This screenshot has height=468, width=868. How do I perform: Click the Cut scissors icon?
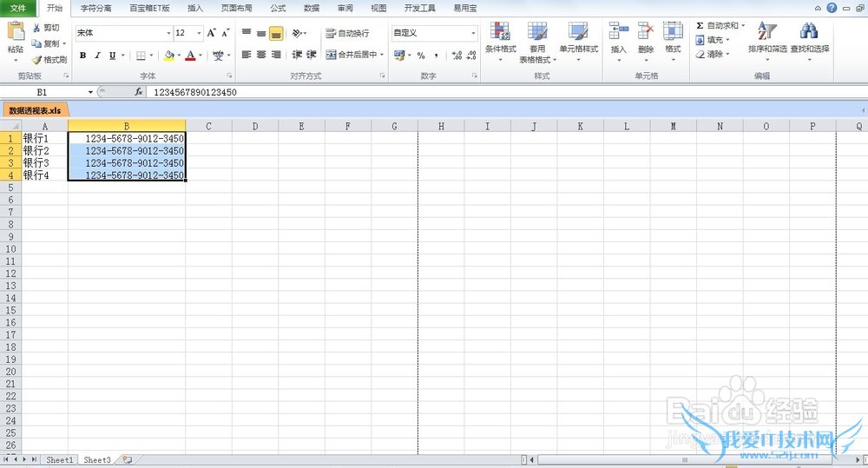(x=36, y=28)
